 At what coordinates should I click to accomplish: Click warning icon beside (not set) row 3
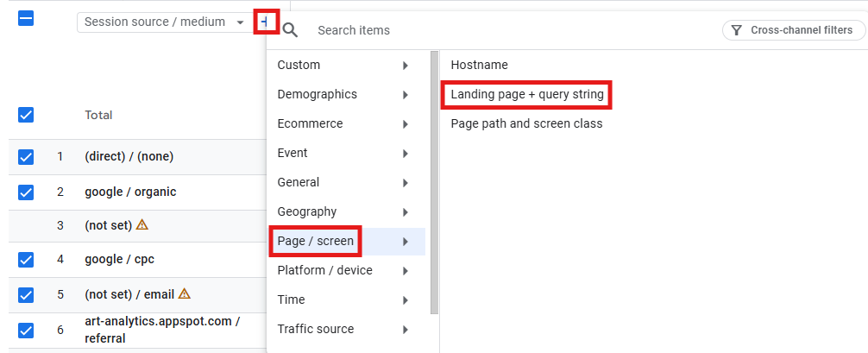click(x=142, y=224)
